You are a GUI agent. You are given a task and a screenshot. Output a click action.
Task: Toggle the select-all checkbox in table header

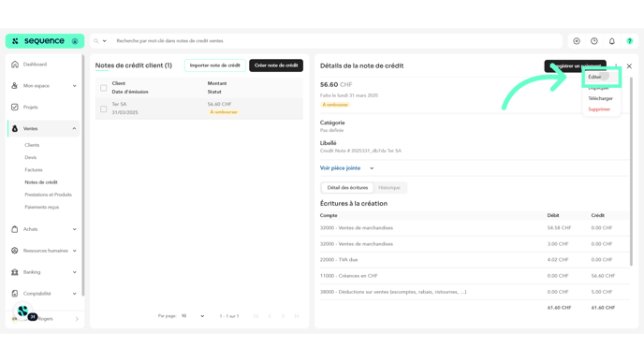click(104, 88)
